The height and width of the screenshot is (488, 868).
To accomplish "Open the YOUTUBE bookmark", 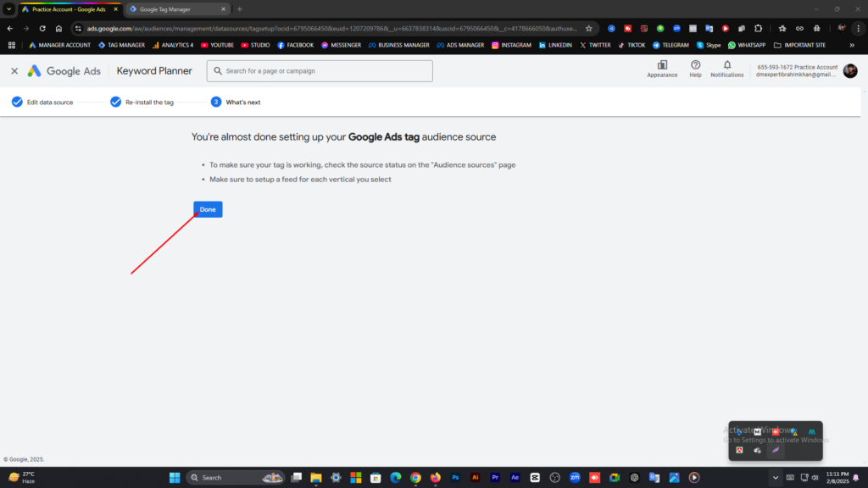I will click(217, 46).
